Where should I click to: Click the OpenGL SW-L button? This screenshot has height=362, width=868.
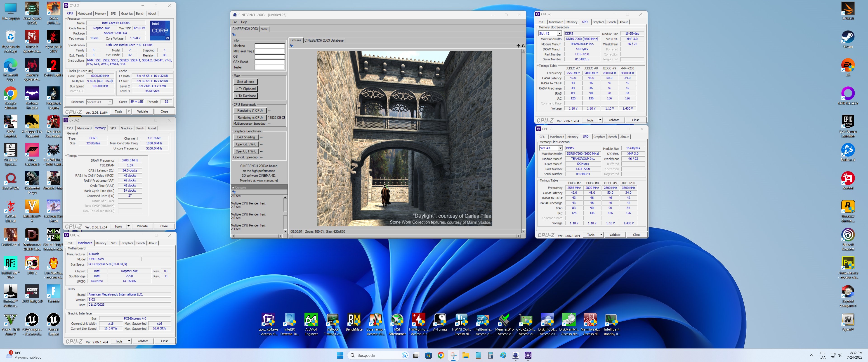246,144
